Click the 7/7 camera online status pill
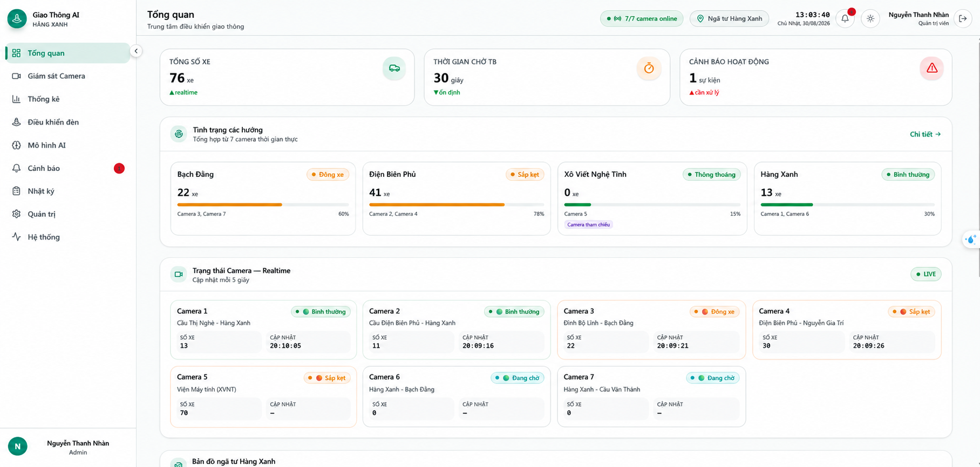Viewport: 980px width, 467px height. pos(642,18)
